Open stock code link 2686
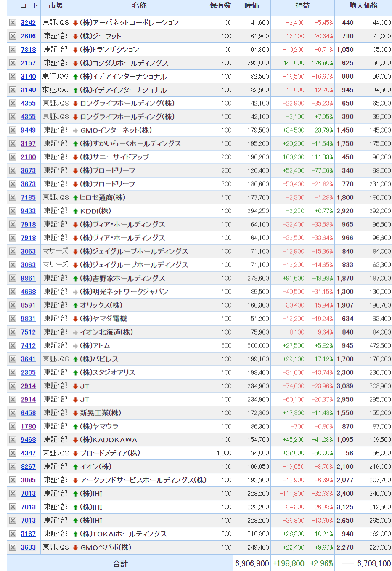Image resolution: width=392 pixels, height=571 pixels. click(28, 36)
